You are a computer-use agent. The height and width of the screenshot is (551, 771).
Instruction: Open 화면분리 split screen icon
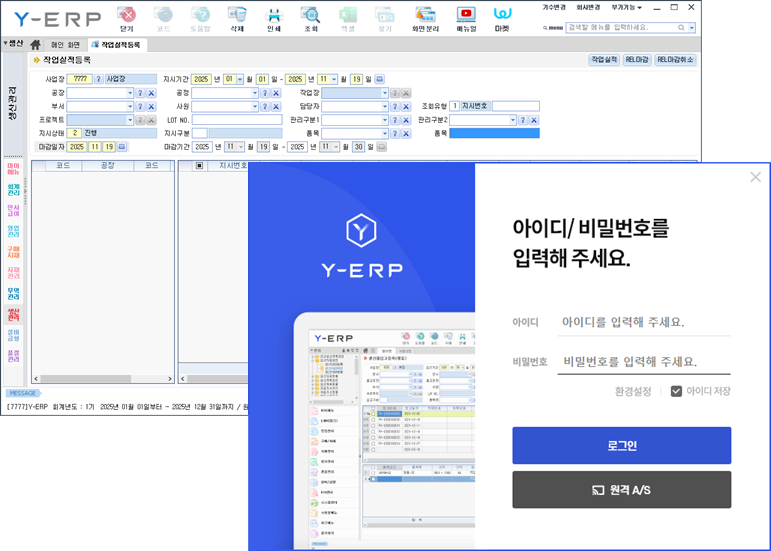click(424, 18)
